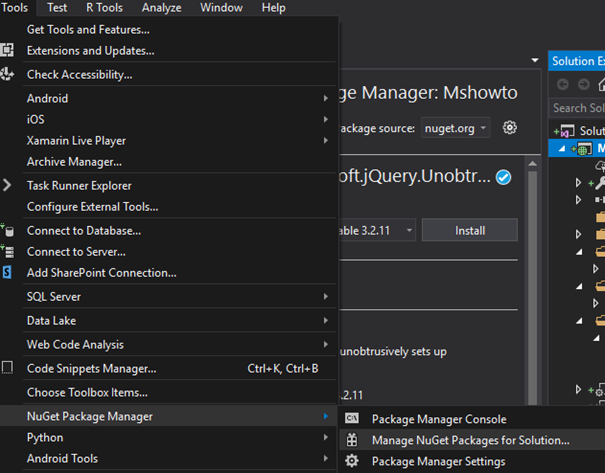Expand Xamarin Live Player submenu

tap(169, 140)
